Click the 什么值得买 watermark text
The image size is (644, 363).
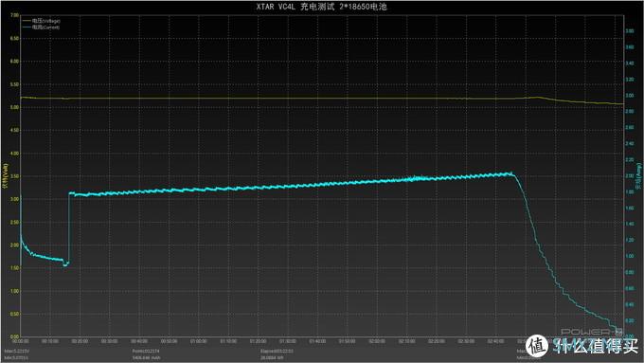(x=596, y=347)
